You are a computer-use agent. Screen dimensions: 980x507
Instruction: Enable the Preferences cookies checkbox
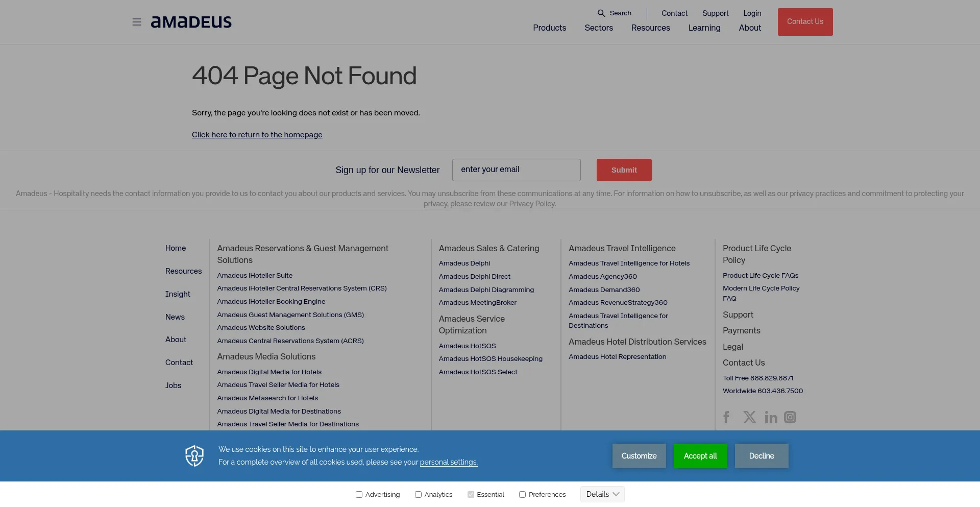point(522,494)
